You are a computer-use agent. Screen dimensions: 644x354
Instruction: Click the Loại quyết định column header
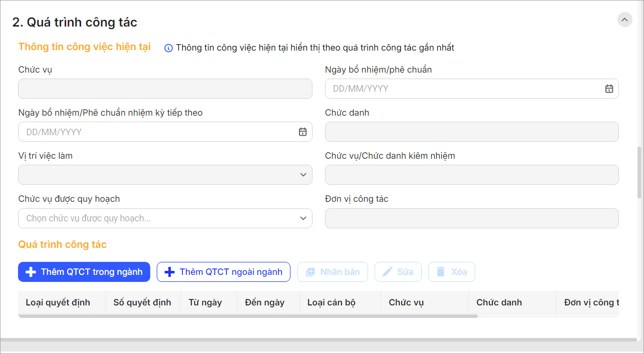pos(58,302)
